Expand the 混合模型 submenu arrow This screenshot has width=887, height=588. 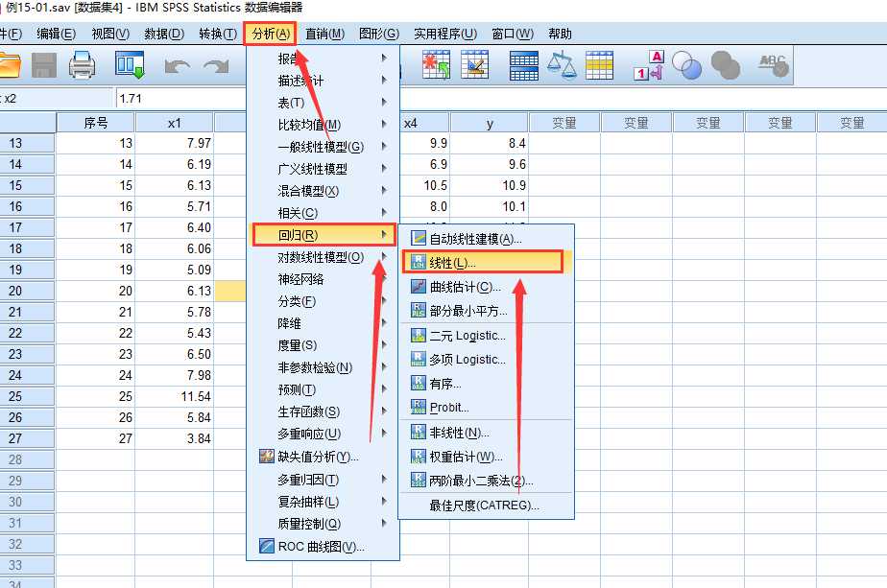384,190
